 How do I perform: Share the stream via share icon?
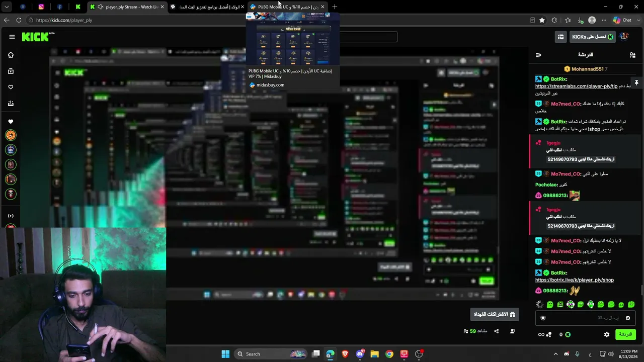coord(497,331)
